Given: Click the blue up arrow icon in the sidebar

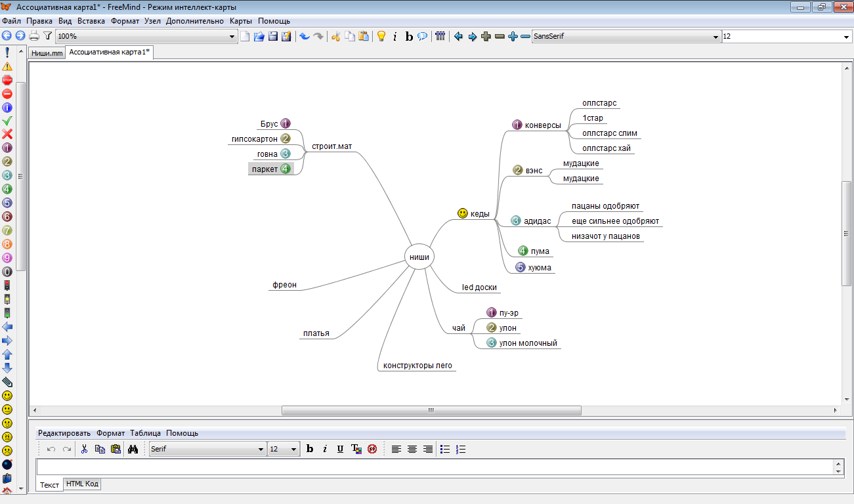Looking at the screenshot, I should coord(7,354).
